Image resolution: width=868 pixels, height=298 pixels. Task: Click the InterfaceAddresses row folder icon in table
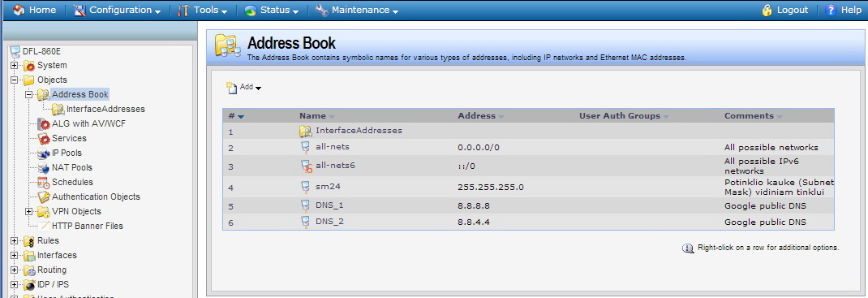(x=306, y=132)
